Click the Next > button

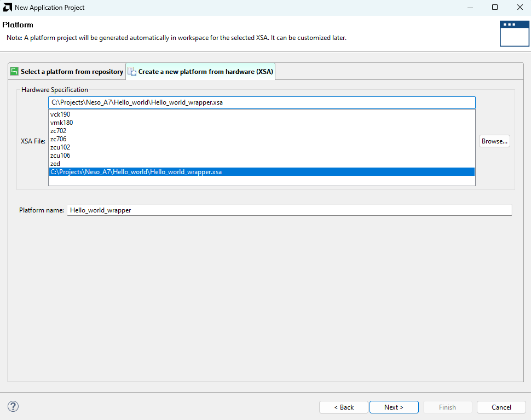[394, 407]
